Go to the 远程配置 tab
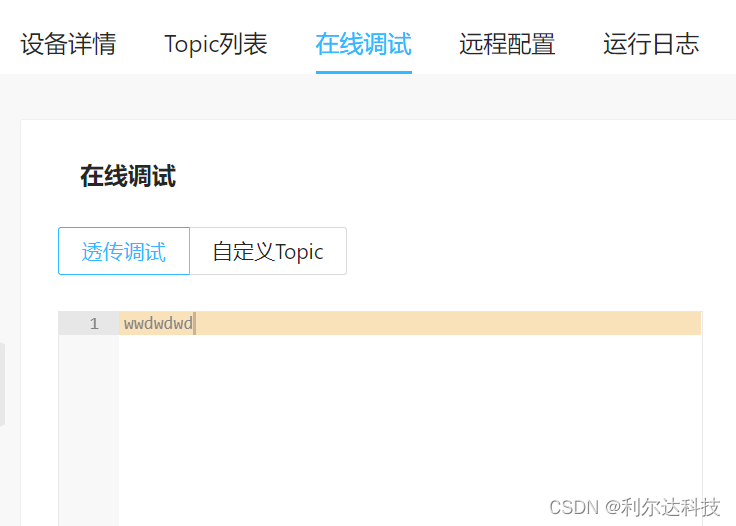This screenshot has width=736, height=526. tap(507, 45)
